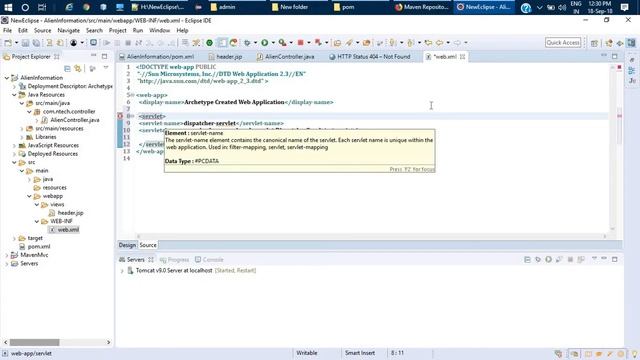Maximize the Servers panel
This screenshot has height=360, width=640.
[x=615, y=259]
